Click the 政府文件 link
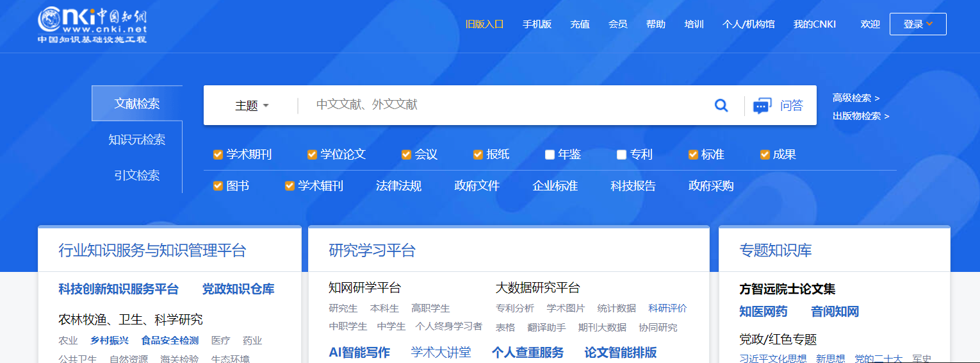 coord(477,186)
